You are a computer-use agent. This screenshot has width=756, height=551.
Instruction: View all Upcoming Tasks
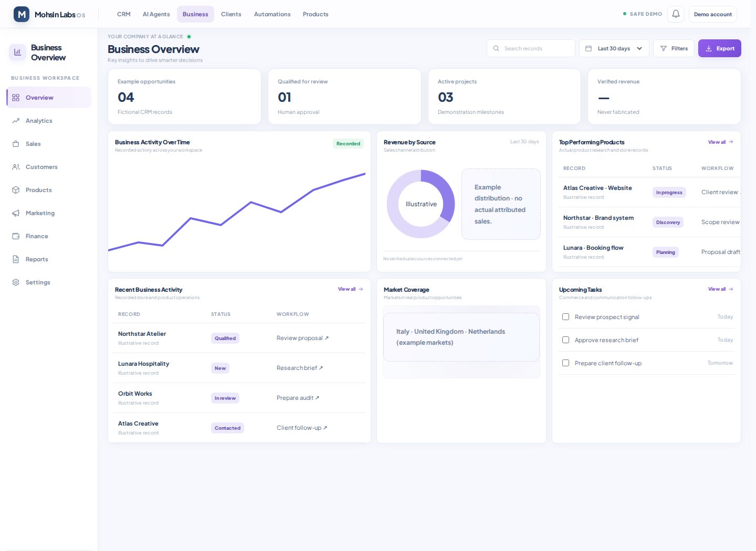[x=720, y=289]
